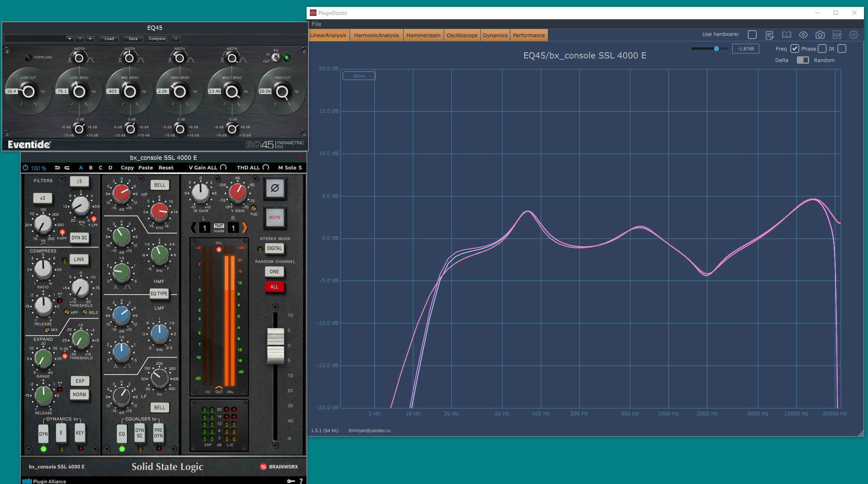Click the V Gain ALL knob icon
The image size is (868, 484).
(x=224, y=167)
